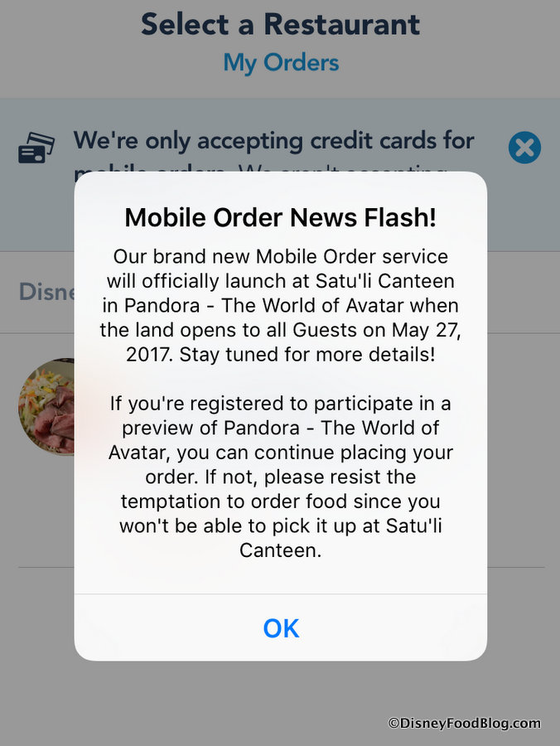Open the My Orders link

281,63
